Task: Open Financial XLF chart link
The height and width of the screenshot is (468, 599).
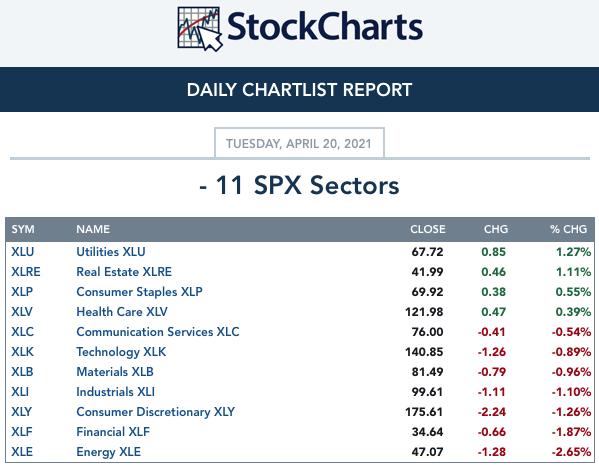Action: click(113, 432)
